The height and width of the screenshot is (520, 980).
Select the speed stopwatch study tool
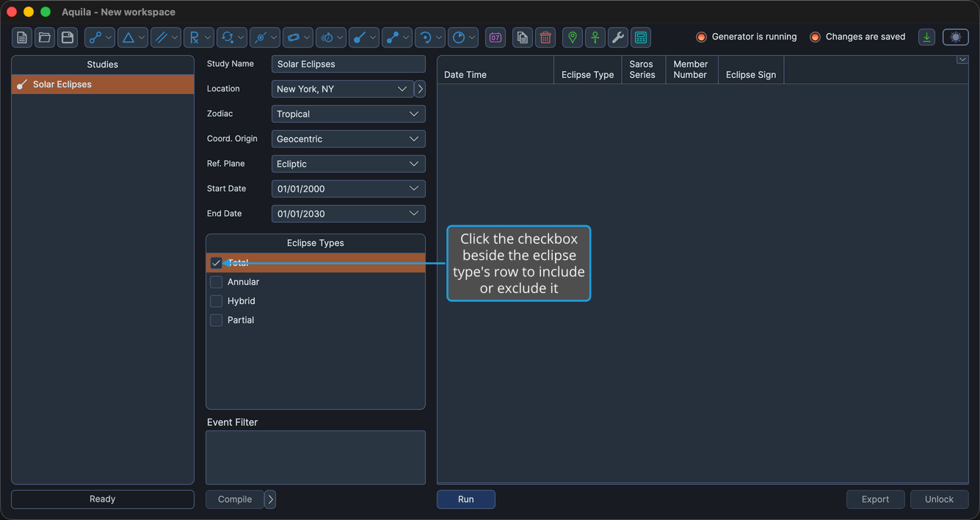click(327, 37)
